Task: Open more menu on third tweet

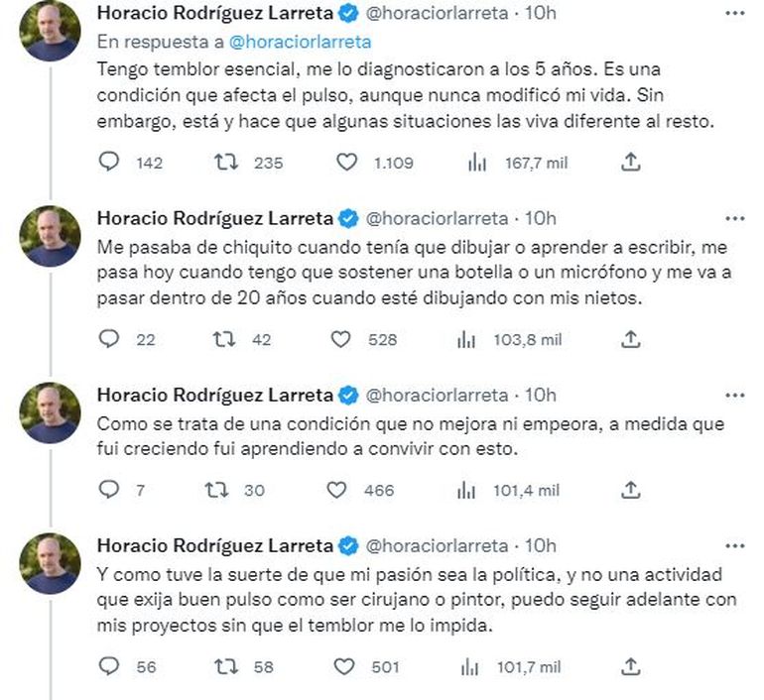Action: tap(734, 395)
